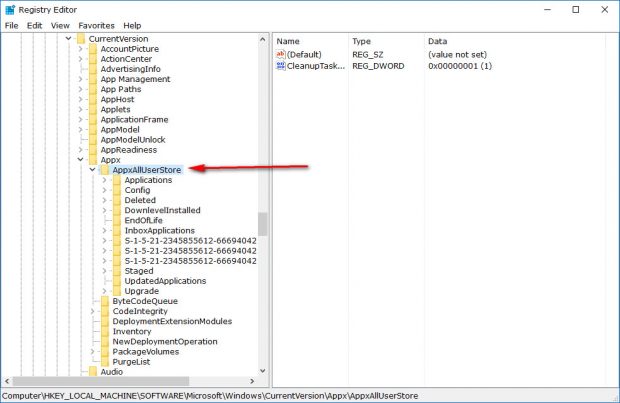Expand the Applications subkey
620x403 pixels.
pyautogui.click(x=104, y=180)
